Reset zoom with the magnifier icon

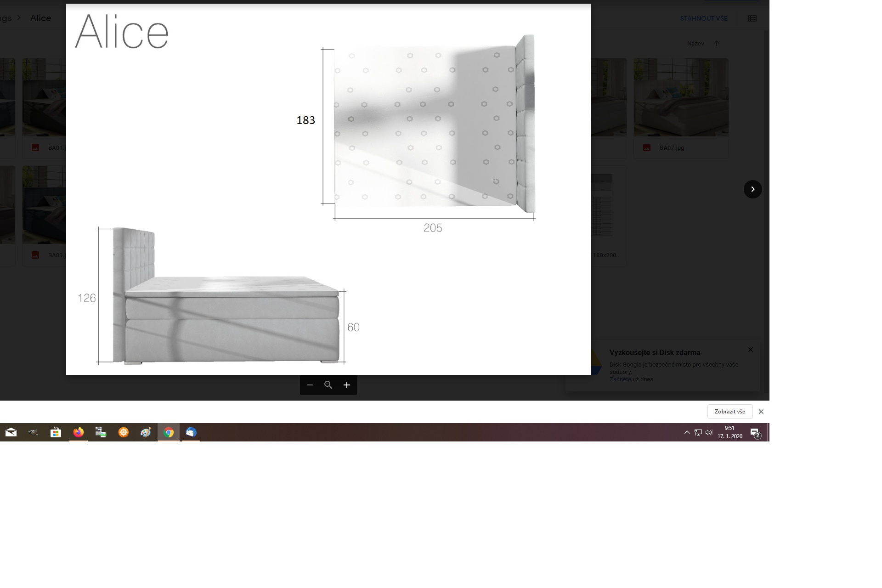[328, 385]
